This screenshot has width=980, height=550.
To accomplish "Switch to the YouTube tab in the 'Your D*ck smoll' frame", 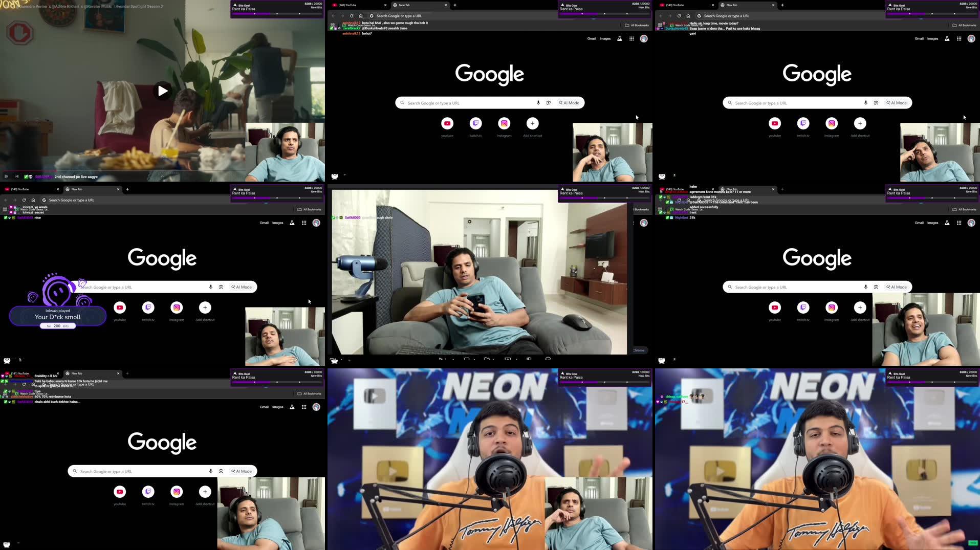I will [x=31, y=189].
